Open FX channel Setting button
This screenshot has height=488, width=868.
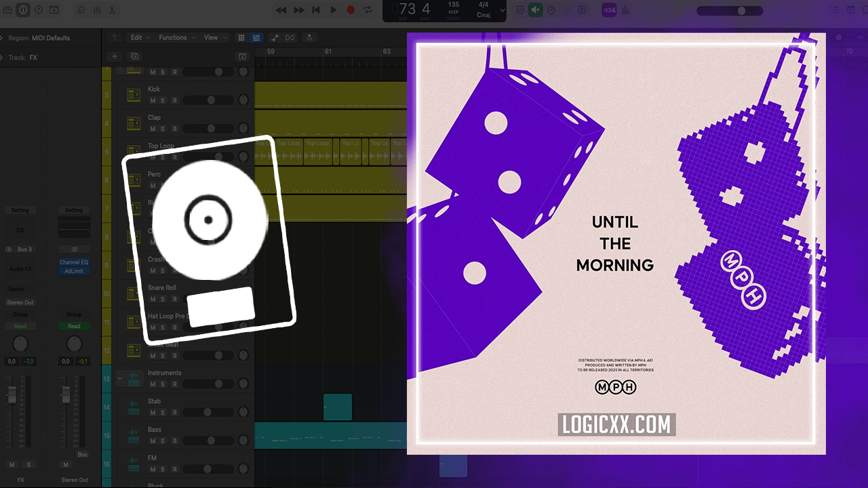point(20,210)
